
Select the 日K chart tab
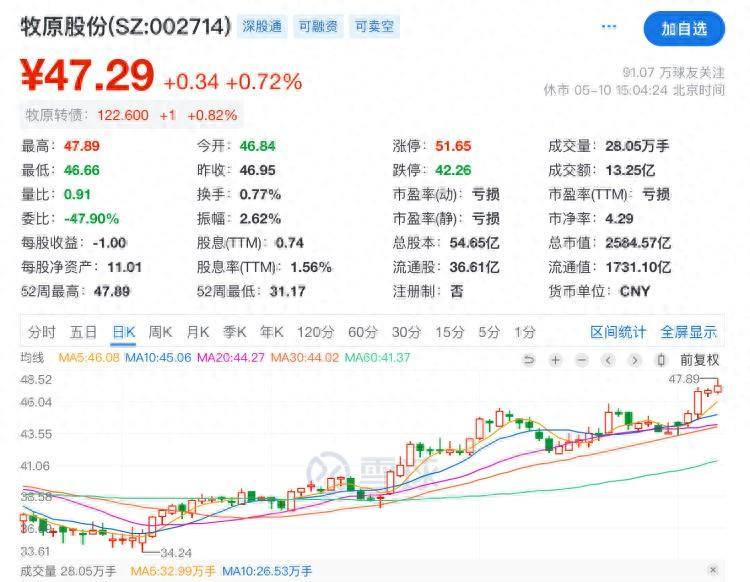coord(123,332)
